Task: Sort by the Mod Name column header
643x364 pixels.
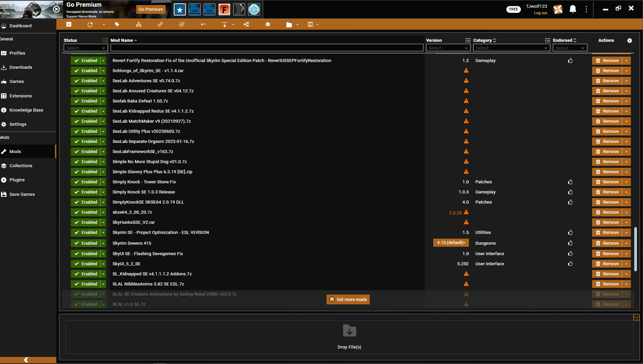Action: [123, 40]
